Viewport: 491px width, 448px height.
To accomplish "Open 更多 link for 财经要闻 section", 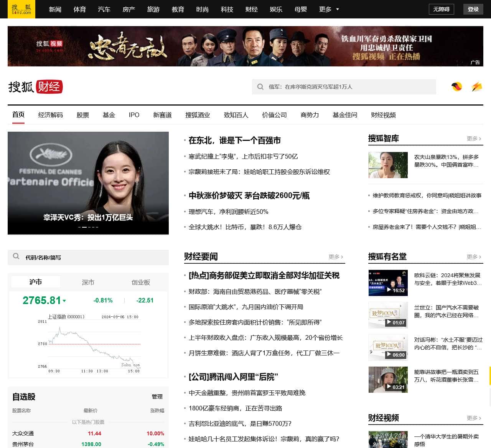I will pyautogui.click(x=336, y=257).
